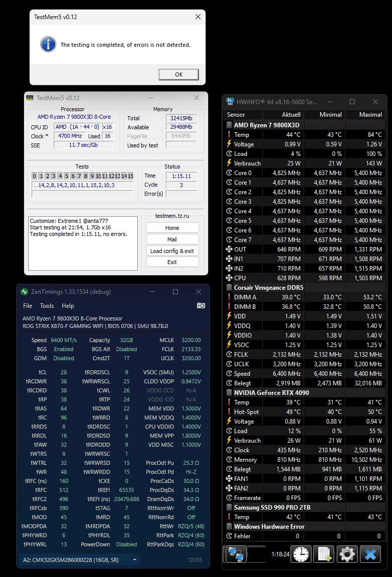Click the OUT fan icon in HWiNFO

pos(229,249)
